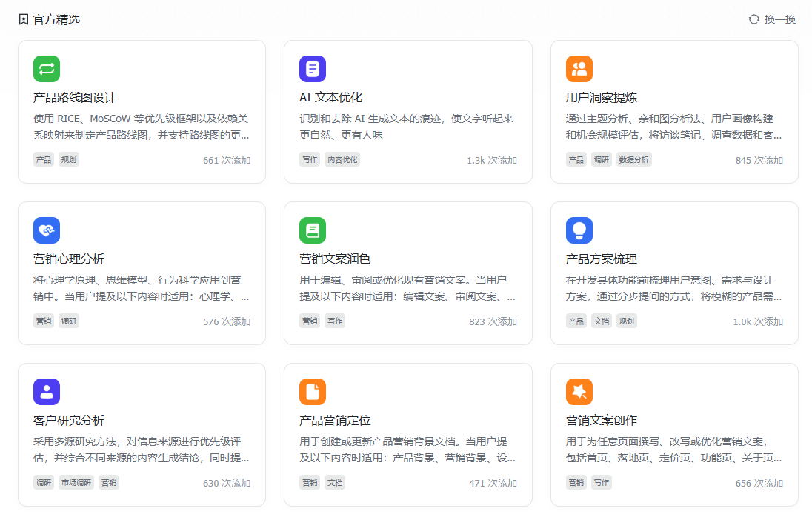This screenshot has height=520, width=812.
Task: Click the green 产品路线图设计 loop icon
Action: click(47, 69)
